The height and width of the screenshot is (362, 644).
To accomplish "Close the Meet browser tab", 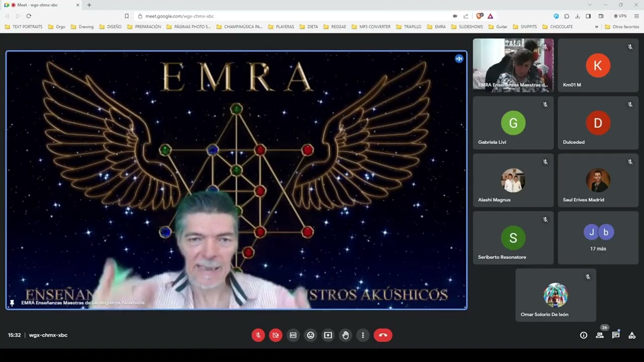I will click(78, 5).
